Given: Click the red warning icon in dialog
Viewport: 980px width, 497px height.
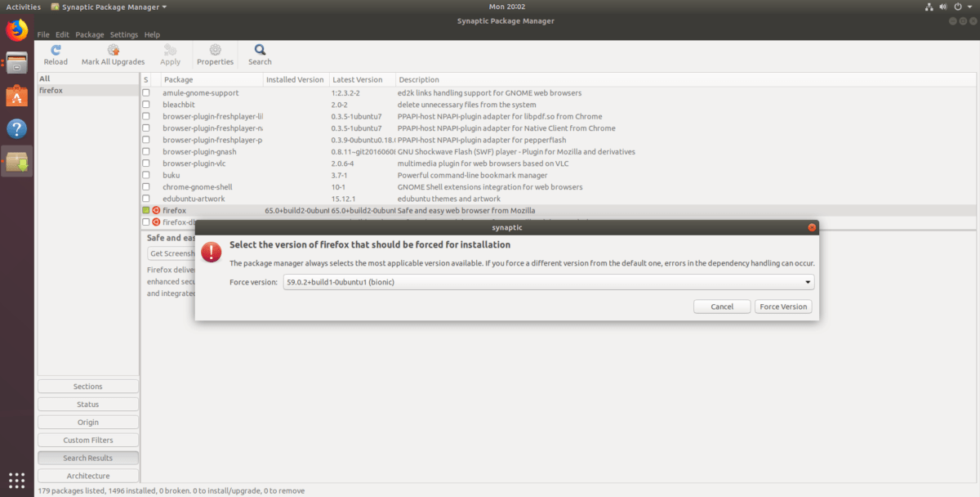Looking at the screenshot, I should tap(212, 252).
